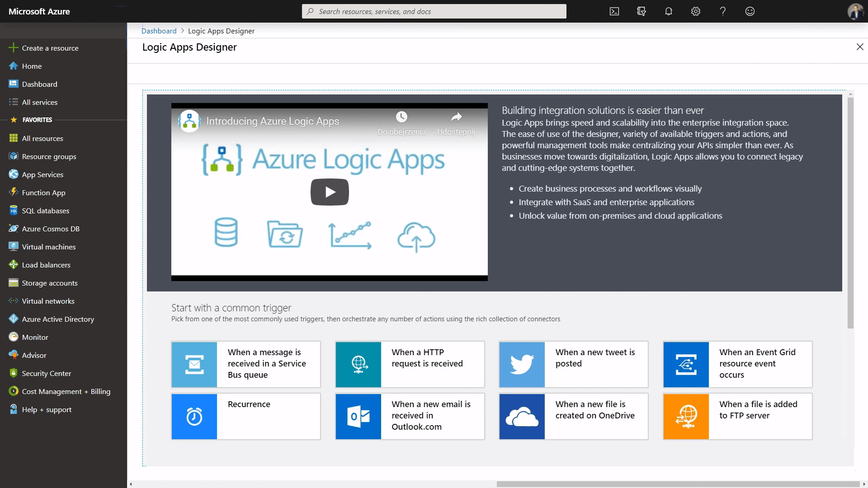Click the All services list icon
The height and width of the screenshot is (488, 868).
(x=14, y=102)
